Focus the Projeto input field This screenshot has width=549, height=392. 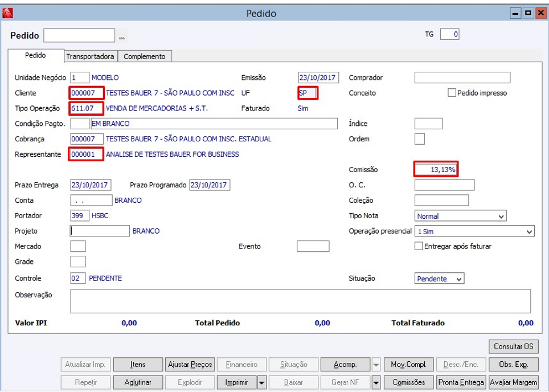click(100, 231)
